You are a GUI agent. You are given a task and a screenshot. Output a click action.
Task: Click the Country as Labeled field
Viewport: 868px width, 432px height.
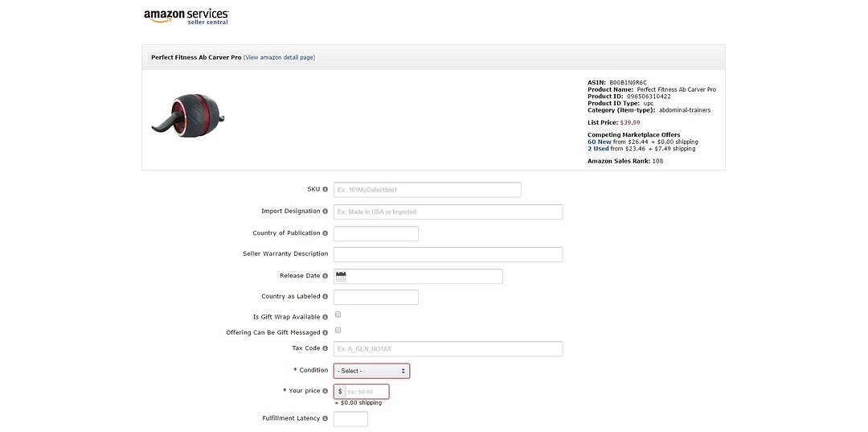click(x=376, y=297)
